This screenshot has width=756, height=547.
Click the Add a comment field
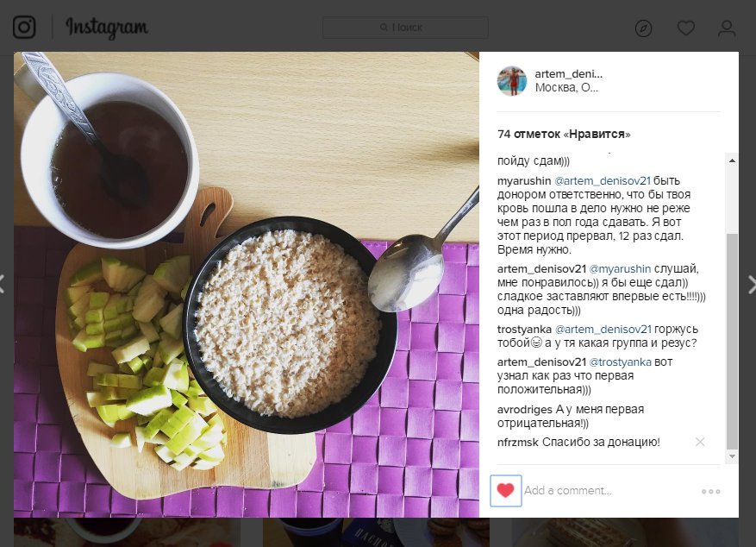tap(610, 491)
